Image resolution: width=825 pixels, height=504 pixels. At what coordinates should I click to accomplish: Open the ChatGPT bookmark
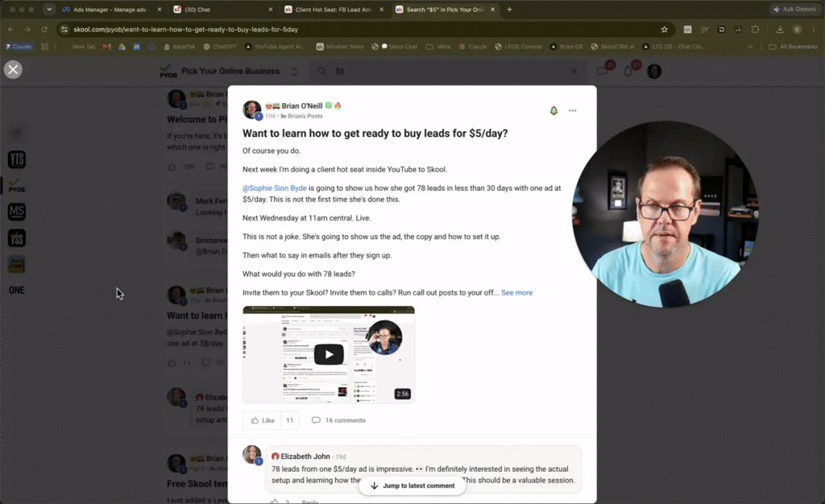[x=220, y=47]
